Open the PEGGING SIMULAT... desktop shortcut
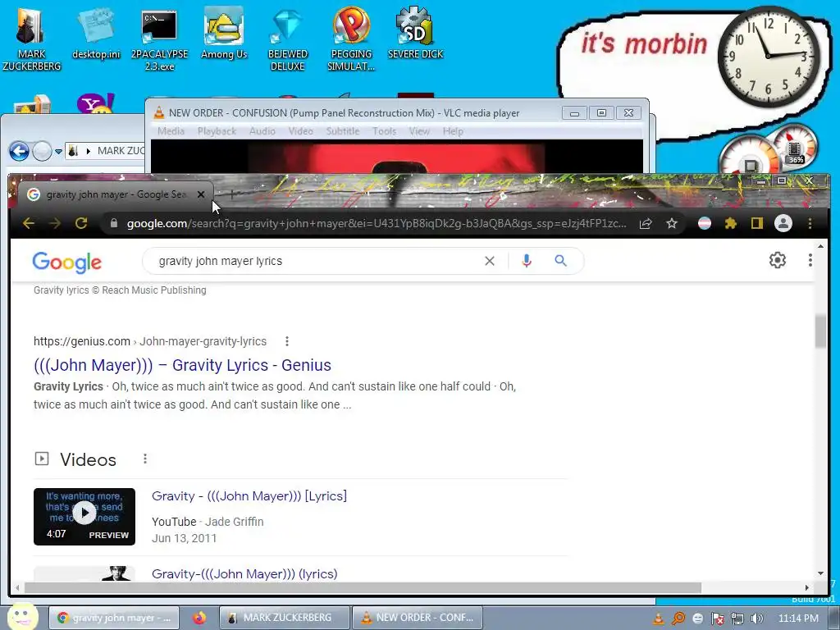Image resolution: width=840 pixels, height=630 pixels. tap(351, 39)
